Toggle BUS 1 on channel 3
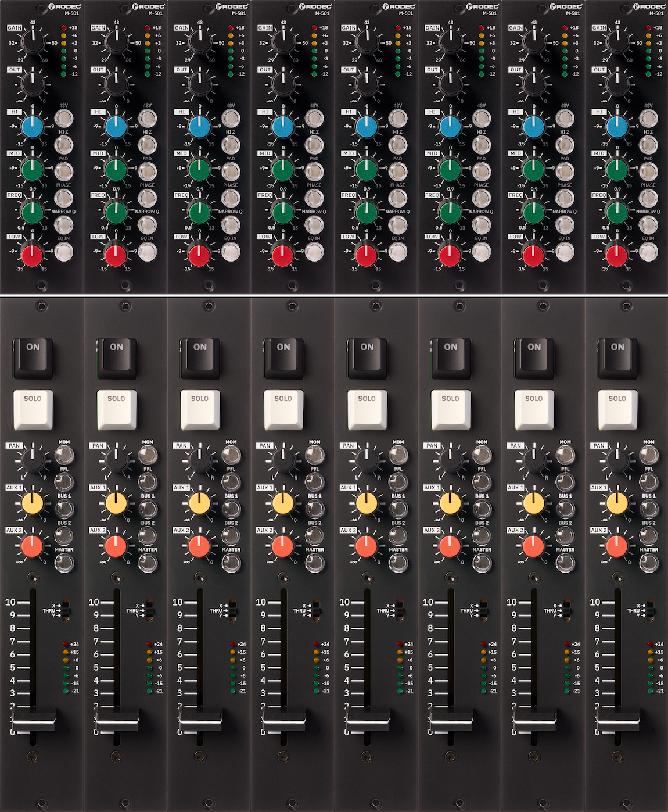668x812 pixels. pyautogui.click(x=231, y=509)
